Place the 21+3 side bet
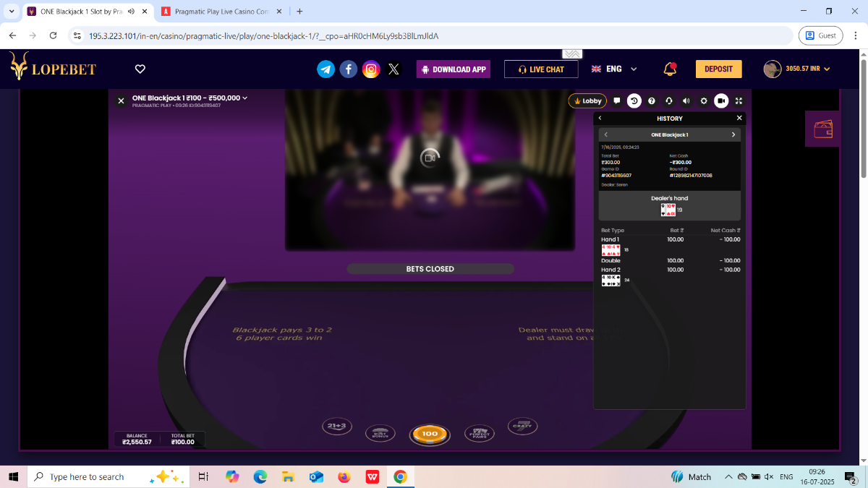The image size is (868, 488). pos(336,427)
